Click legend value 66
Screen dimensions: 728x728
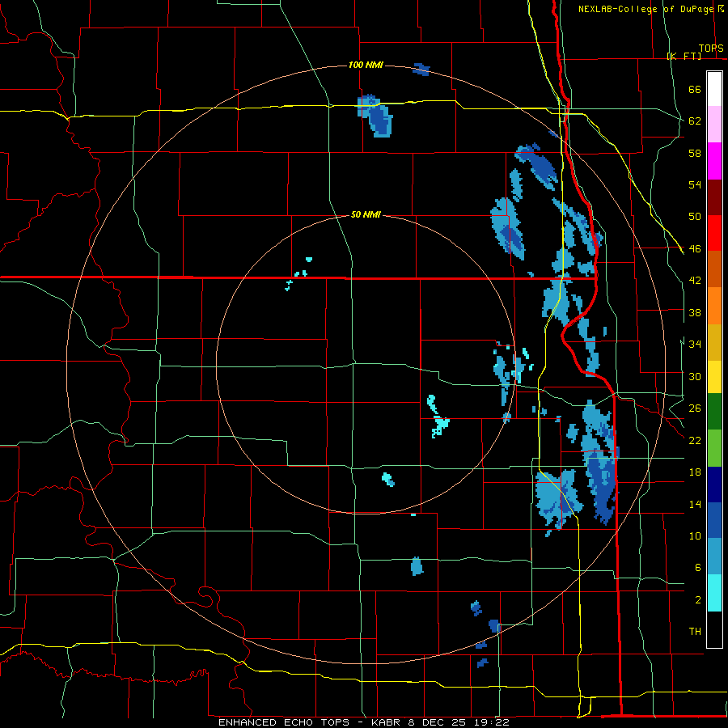pos(695,89)
